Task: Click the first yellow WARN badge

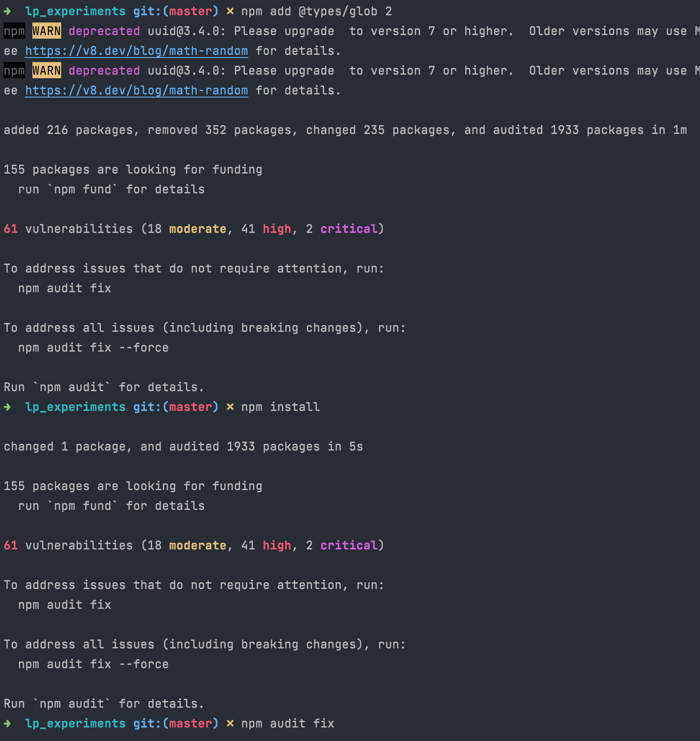Action: (47, 31)
